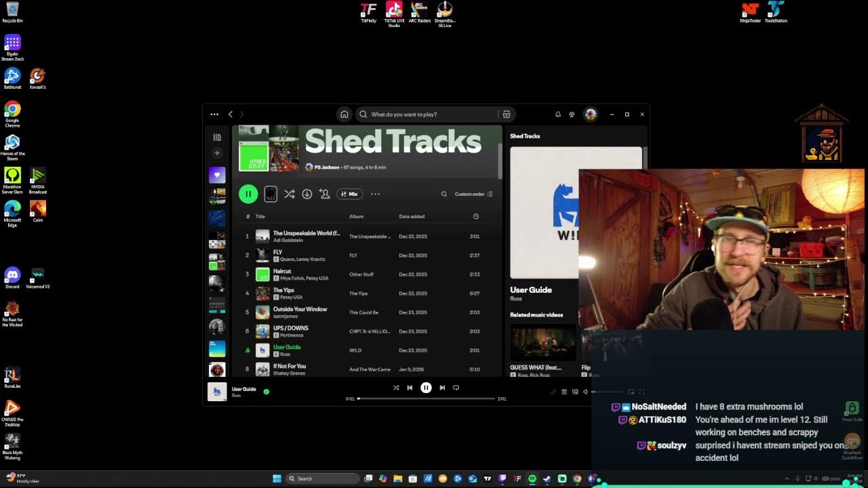Sort playlist by the Title column
Image resolution: width=868 pixels, height=488 pixels.
(260, 216)
